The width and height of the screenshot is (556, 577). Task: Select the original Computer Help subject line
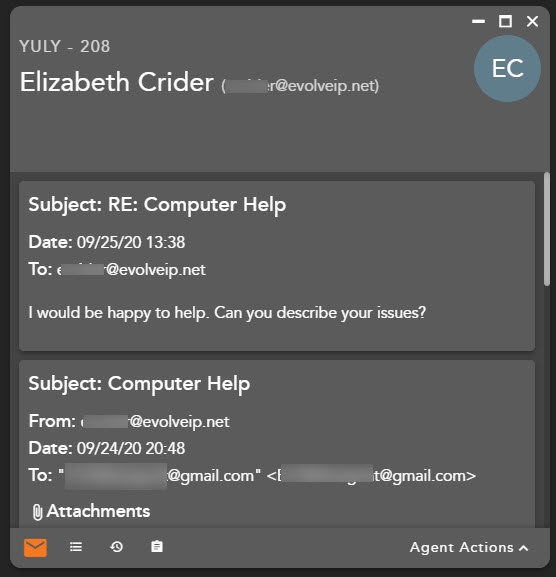[139, 384]
